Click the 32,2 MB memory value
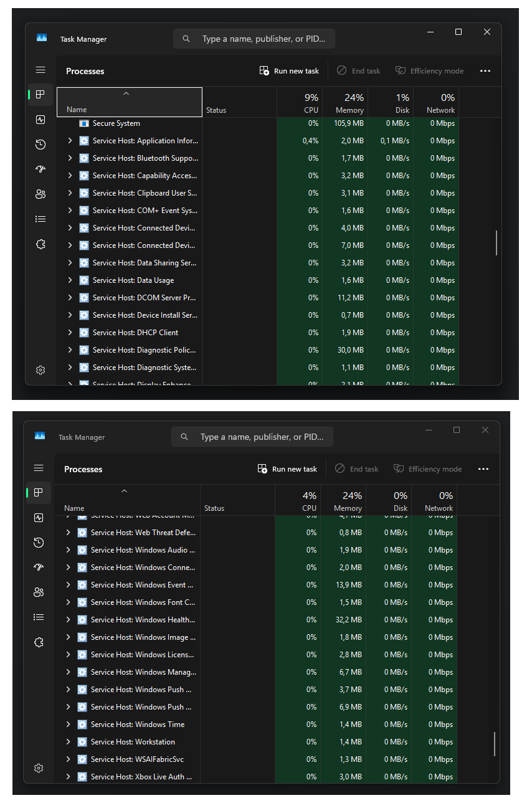The width and height of the screenshot is (532, 808). coord(349,620)
